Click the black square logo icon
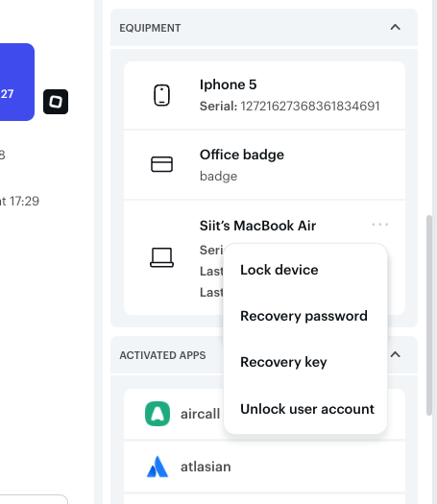Viewport: 437px width, 504px height. point(56,102)
